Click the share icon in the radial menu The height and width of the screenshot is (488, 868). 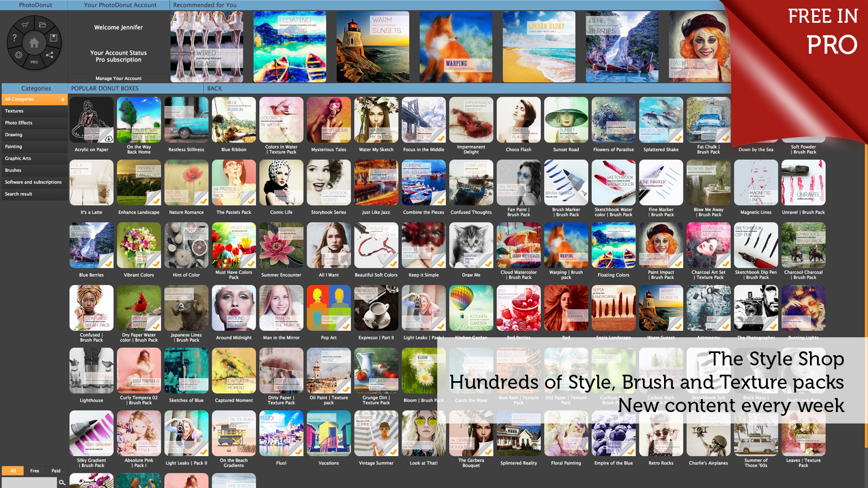coord(49,55)
